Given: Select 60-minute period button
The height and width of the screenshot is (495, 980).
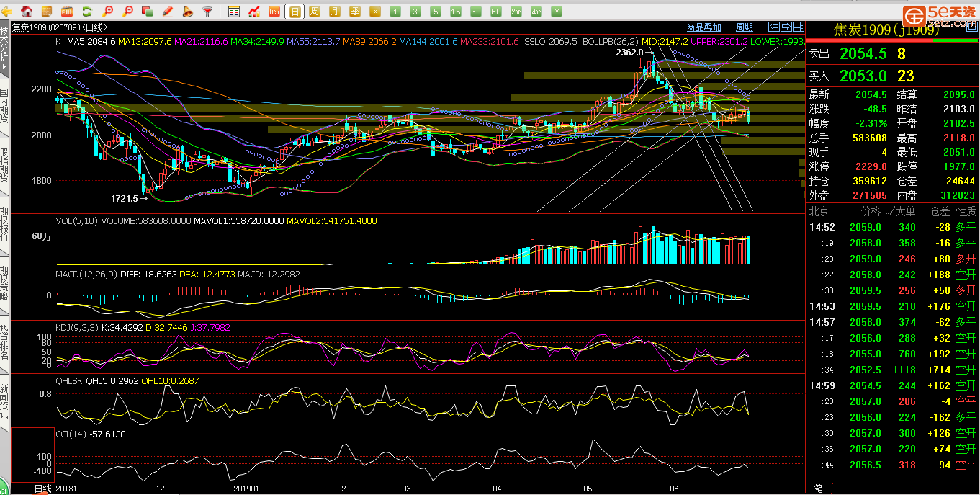Looking at the screenshot, I should tap(496, 11).
